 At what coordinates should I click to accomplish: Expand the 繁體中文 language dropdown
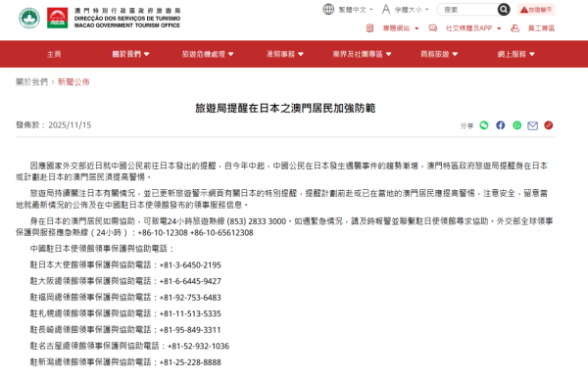pos(356,10)
